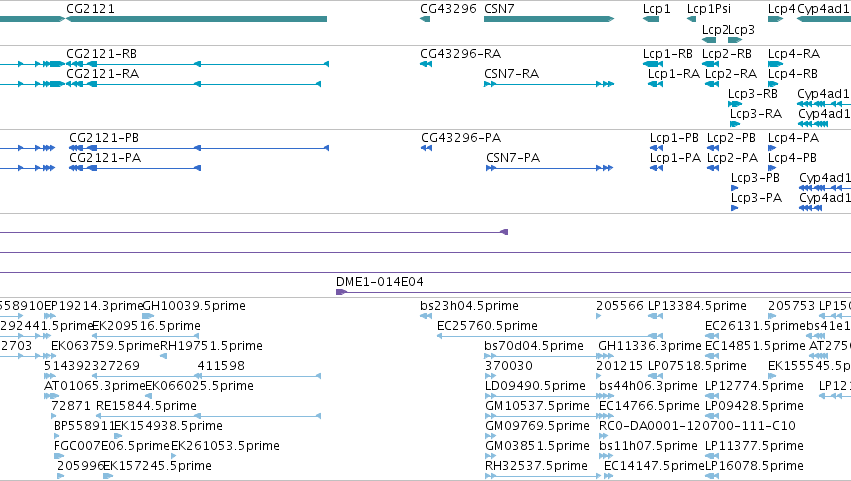This screenshot has width=851, height=481.
Task: Select the EC14766.5prime EST label
Action: coord(649,406)
